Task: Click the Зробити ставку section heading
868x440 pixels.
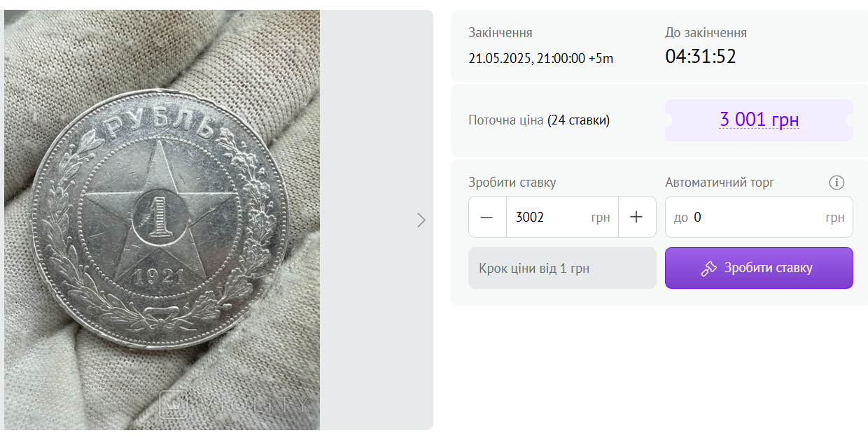Action: coord(511,182)
